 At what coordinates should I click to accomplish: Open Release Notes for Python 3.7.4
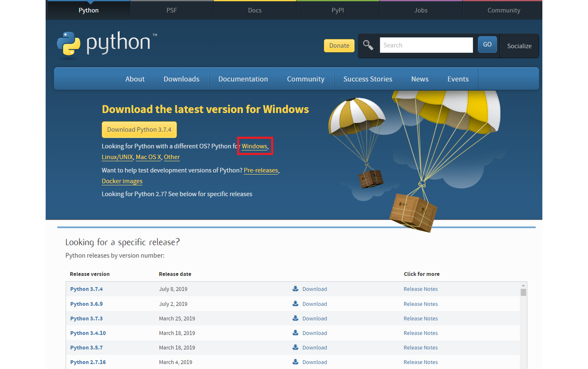tap(421, 289)
